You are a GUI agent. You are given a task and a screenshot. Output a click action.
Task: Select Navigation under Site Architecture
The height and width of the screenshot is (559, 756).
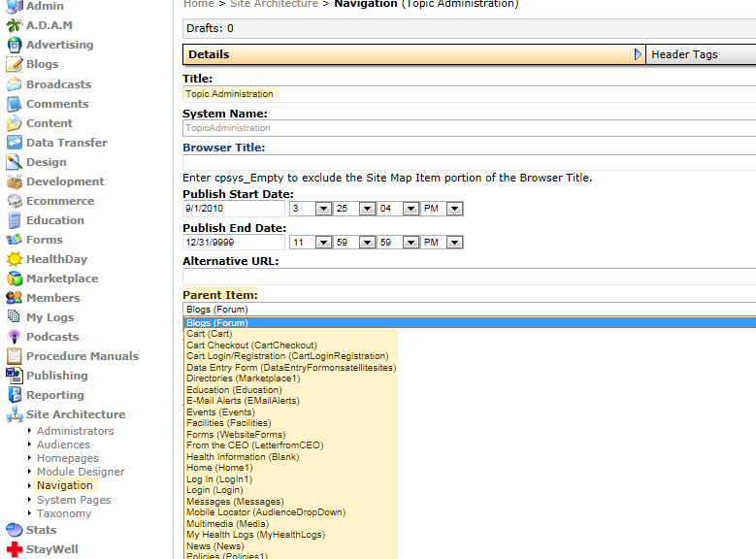click(x=65, y=485)
